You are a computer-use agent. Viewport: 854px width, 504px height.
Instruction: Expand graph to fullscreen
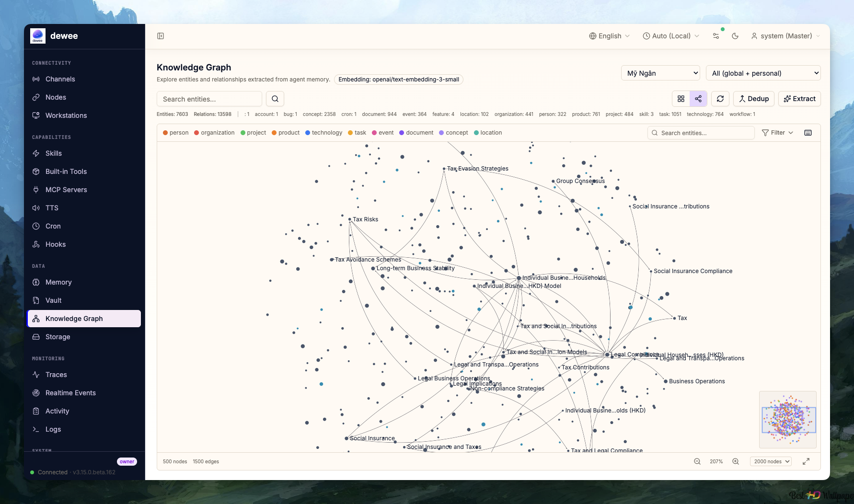pos(806,461)
